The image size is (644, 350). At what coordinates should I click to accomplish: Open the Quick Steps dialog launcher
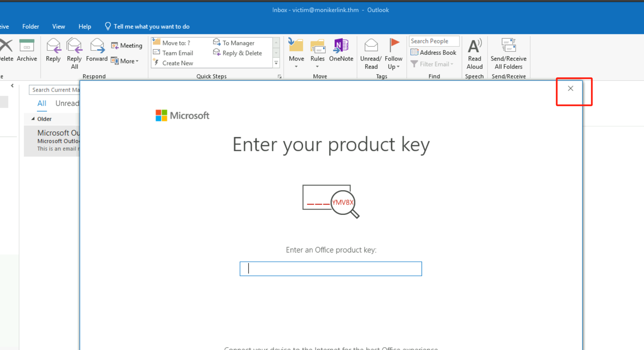click(x=280, y=77)
